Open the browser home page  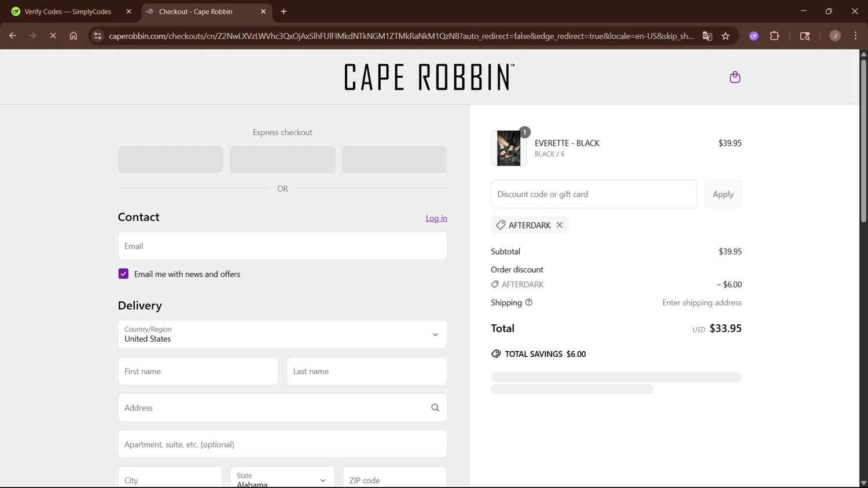pyautogui.click(x=73, y=36)
